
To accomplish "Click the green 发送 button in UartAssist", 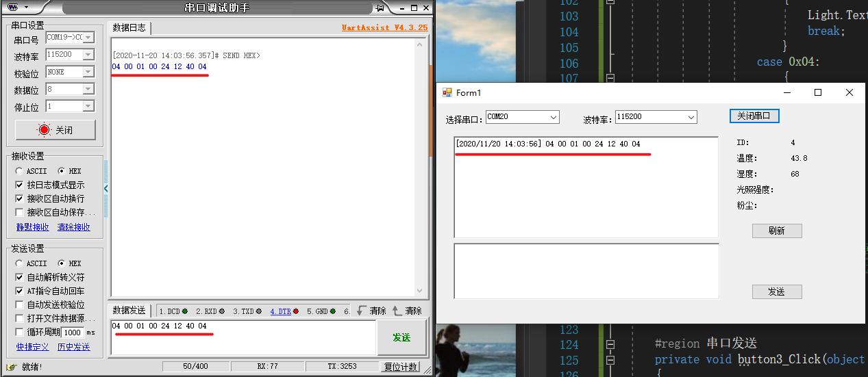I will click(x=401, y=337).
